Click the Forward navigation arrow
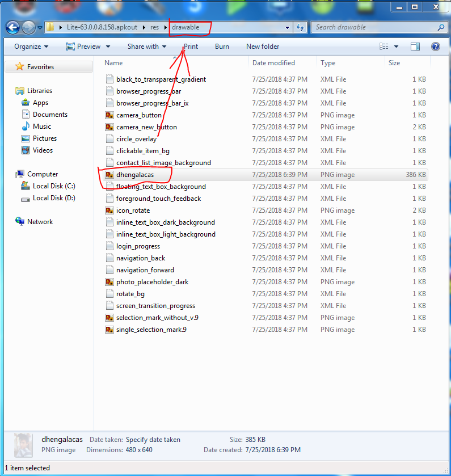This screenshot has width=451, height=476. (28, 28)
